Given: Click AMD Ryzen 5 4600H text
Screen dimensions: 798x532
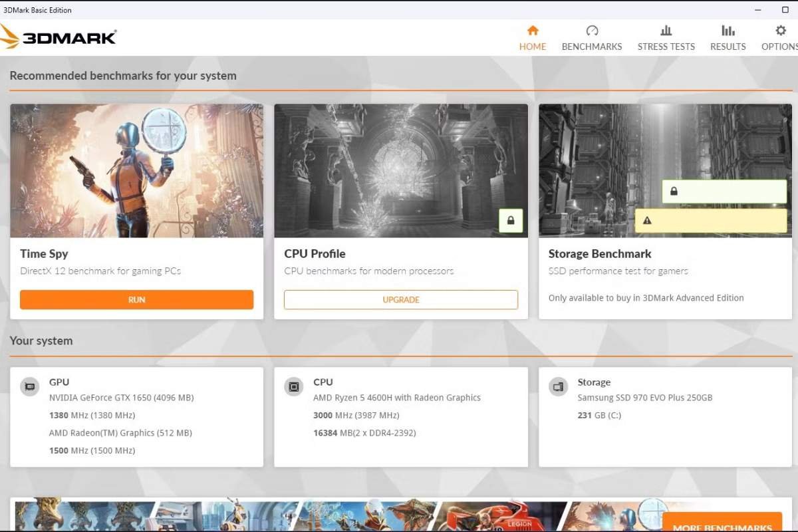Looking at the screenshot, I should tap(397, 398).
